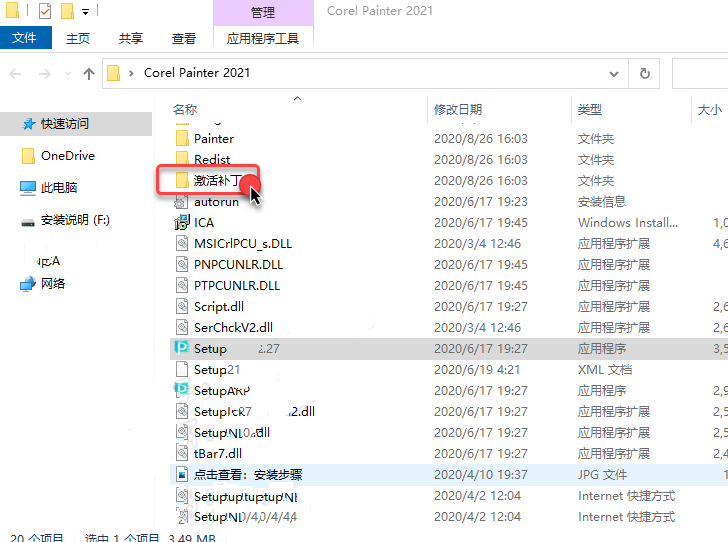Select OneDrive in navigation pane
This screenshot has height=542, width=728.
[x=67, y=156]
